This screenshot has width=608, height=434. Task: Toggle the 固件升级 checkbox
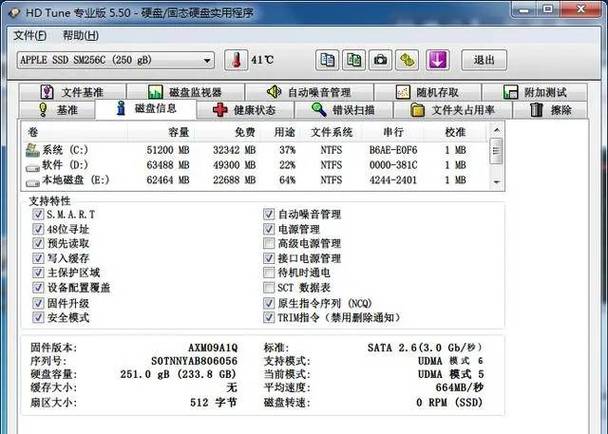point(38,303)
